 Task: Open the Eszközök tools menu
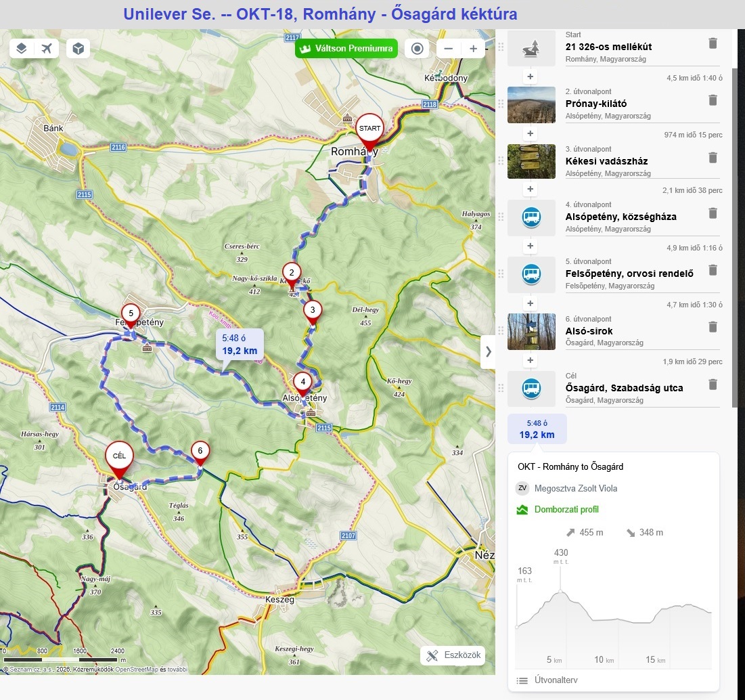click(x=453, y=655)
